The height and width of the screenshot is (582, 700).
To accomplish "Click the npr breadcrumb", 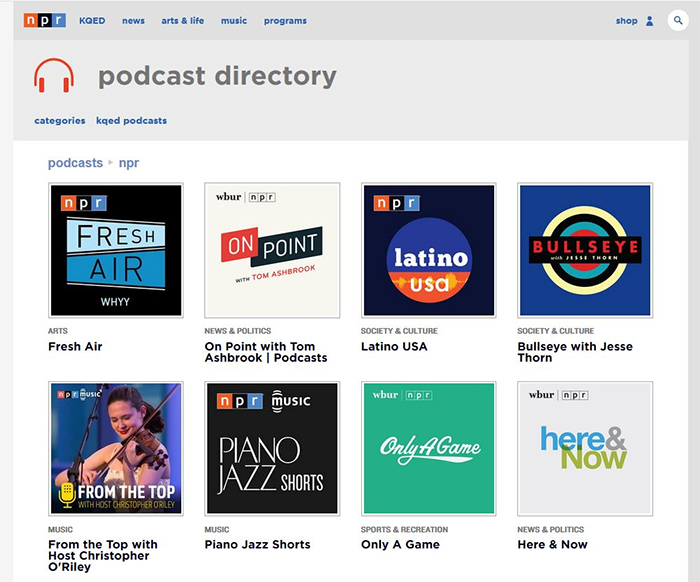I will point(129,163).
